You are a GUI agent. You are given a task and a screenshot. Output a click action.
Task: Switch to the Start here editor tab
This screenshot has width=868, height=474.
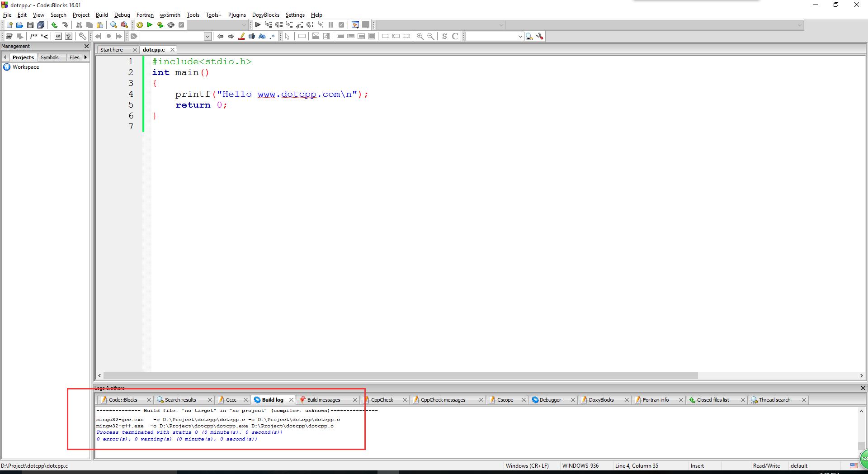112,50
